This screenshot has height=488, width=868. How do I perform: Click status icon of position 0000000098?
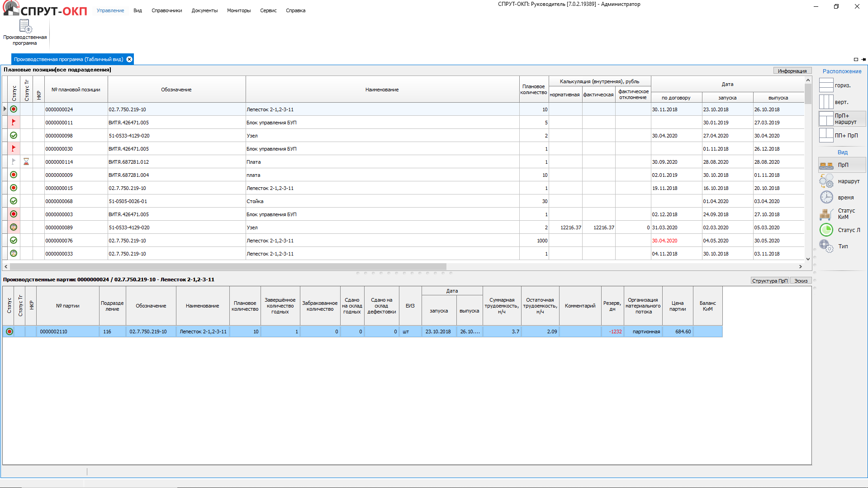point(14,136)
